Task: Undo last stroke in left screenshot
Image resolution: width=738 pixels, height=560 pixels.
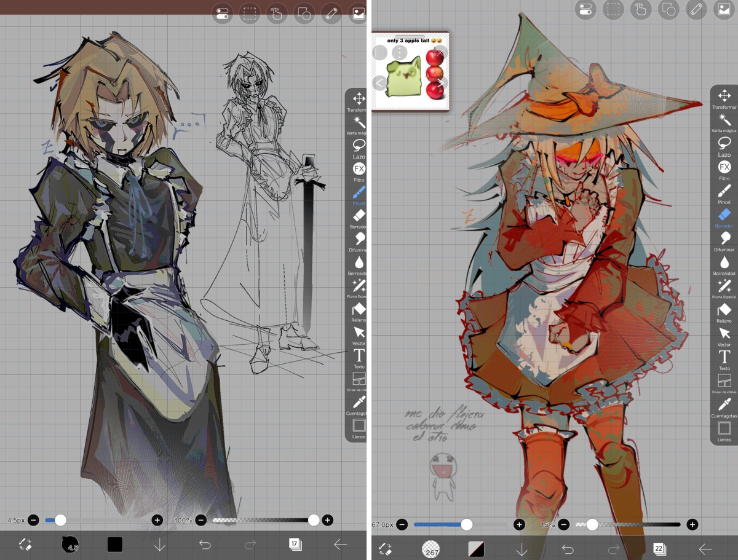Action: 205,544
